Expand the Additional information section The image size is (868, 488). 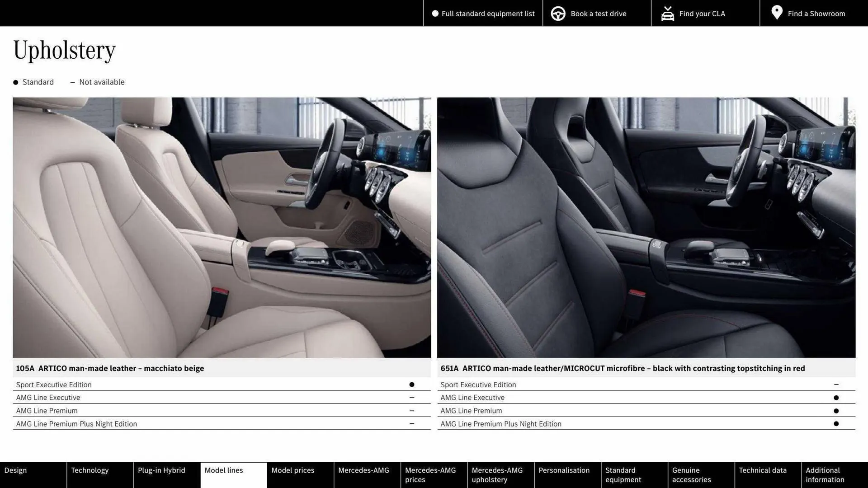pyautogui.click(x=826, y=474)
